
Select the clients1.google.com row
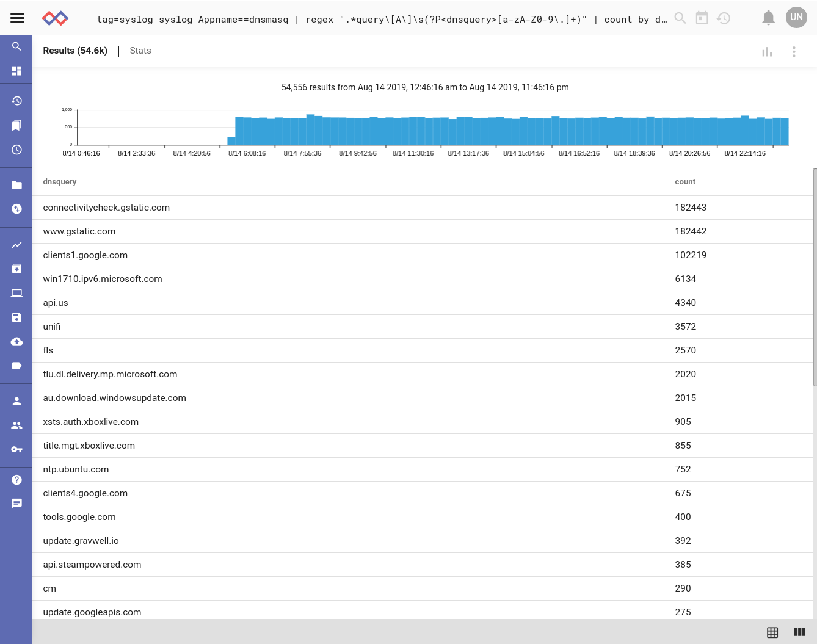tap(423, 255)
